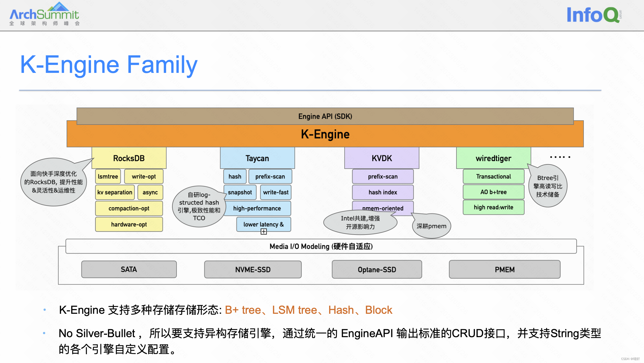Click the pmem-oriented box
The width and height of the screenshot is (644, 363).
pyautogui.click(x=383, y=208)
